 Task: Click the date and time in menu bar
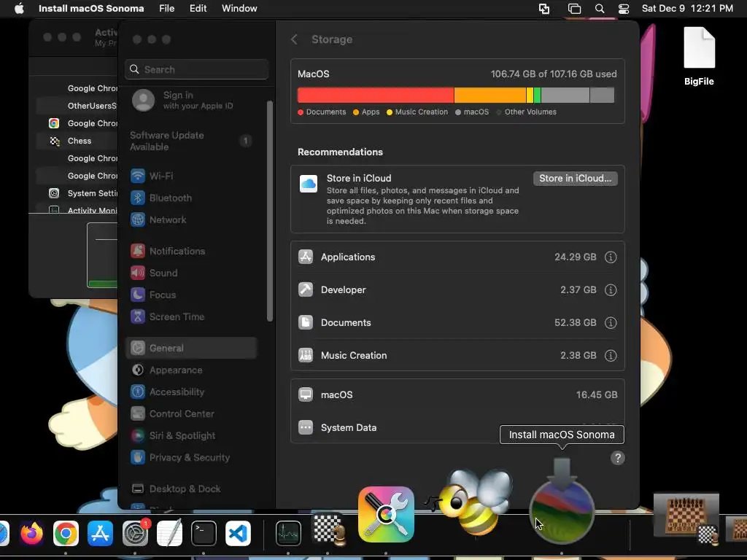pyautogui.click(x=687, y=9)
